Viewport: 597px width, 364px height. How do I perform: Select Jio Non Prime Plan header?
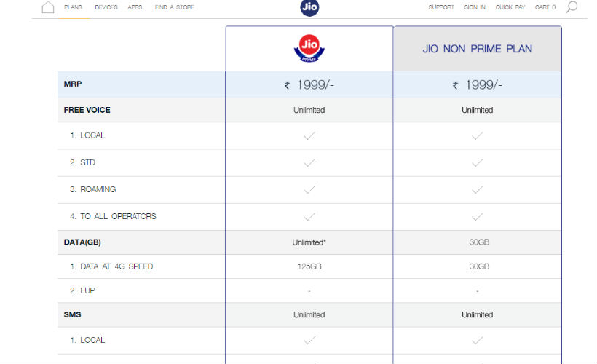(477, 49)
